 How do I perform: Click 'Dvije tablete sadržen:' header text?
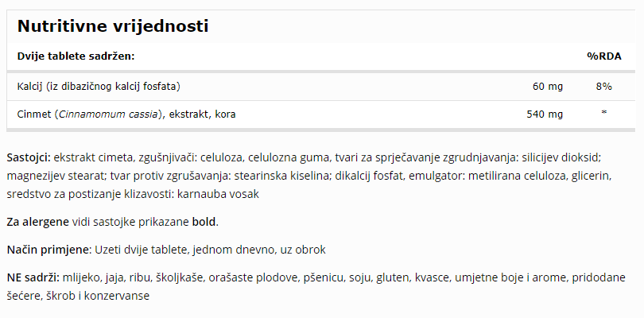point(76,56)
